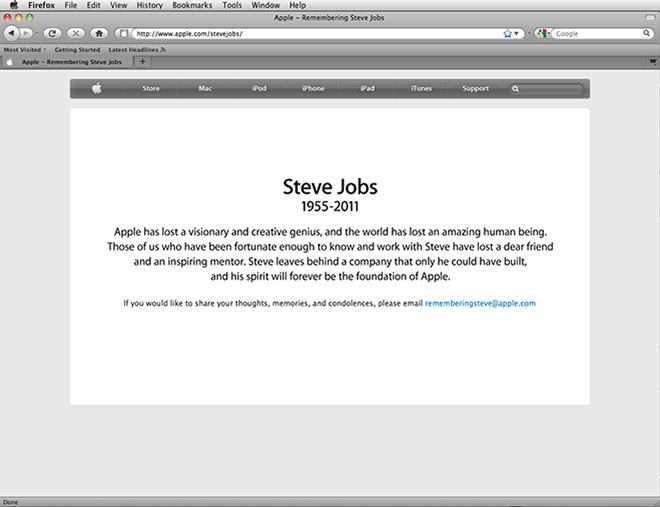Open the history dropdown arrow beside Forward
Viewport: 660px width, 507px height.
[37, 33]
